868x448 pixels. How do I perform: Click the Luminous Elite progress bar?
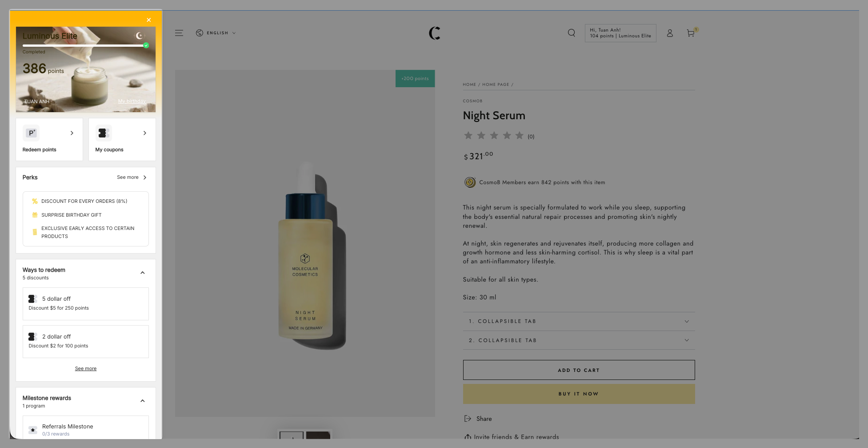pos(84,45)
